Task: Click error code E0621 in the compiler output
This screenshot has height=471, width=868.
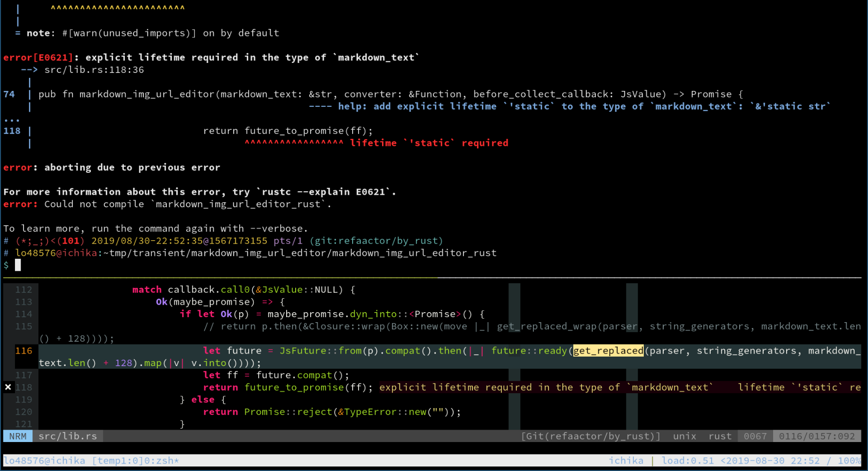Action: (x=53, y=57)
